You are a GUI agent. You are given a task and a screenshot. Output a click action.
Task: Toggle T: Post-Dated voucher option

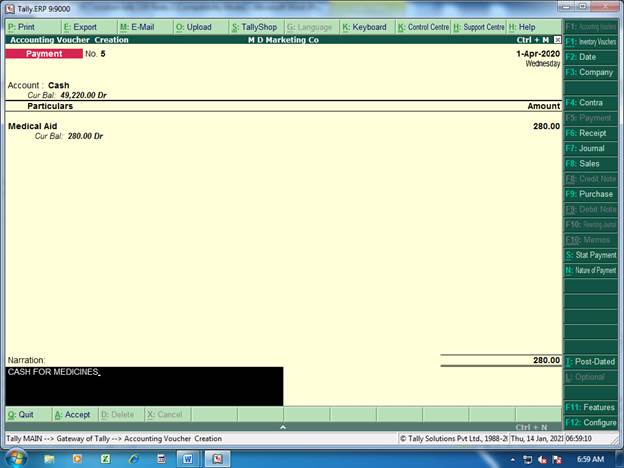pyautogui.click(x=591, y=361)
